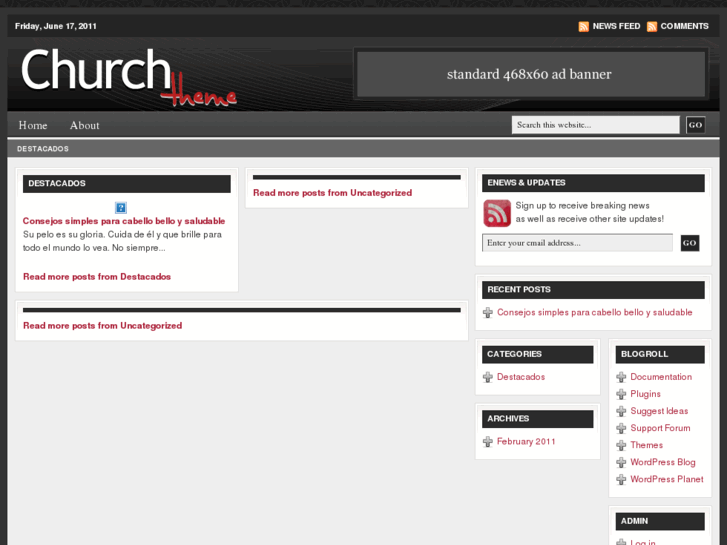Open the Home menu item
This screenshot has height=545, width=727.
(33, 125)
